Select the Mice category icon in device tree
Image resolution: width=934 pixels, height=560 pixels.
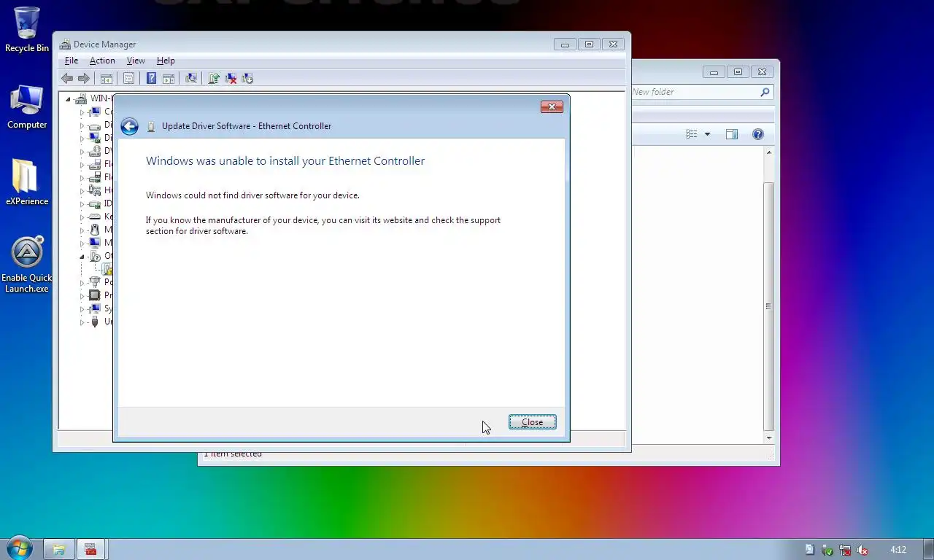point(94,230)
